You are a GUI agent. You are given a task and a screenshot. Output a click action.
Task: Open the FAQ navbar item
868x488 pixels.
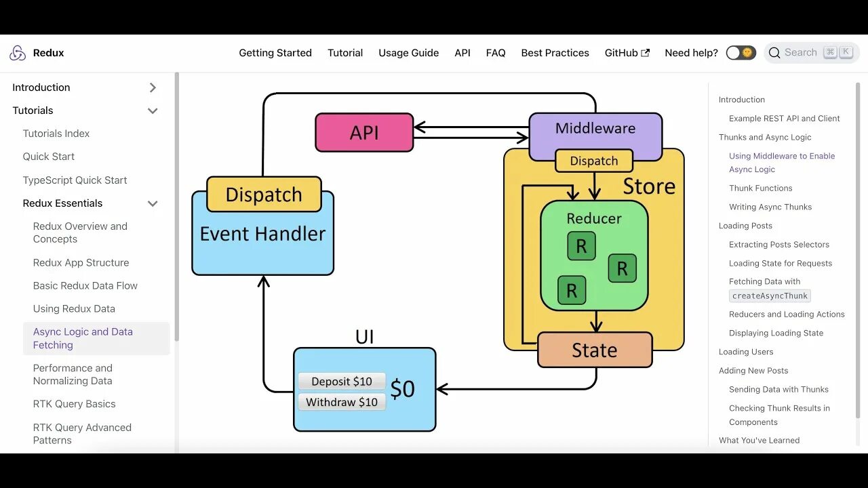point(496,53)
